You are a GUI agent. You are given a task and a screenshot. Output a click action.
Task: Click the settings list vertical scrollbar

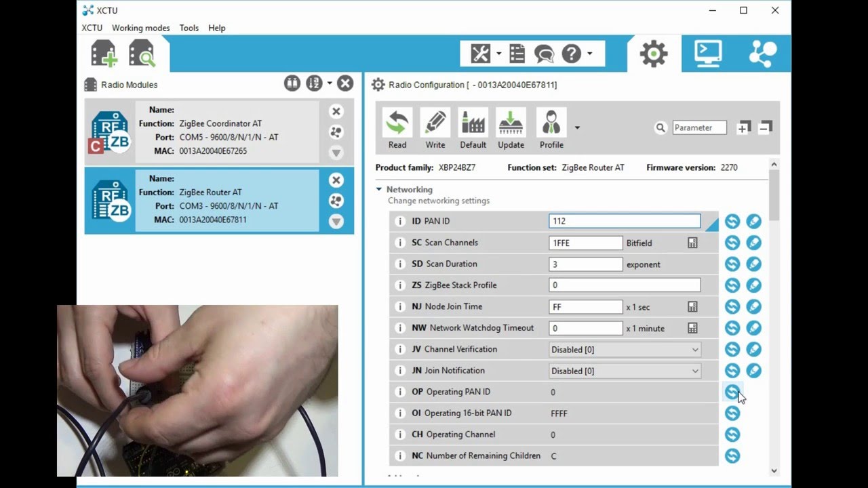click(774, 195)
